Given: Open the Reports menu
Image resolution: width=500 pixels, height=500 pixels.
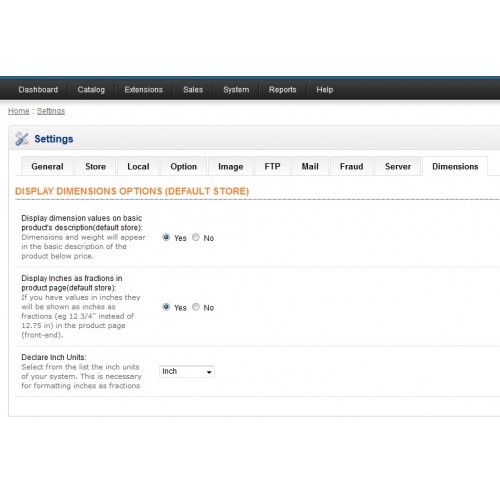Looking at the screenshot, I should [x=283, y=90].
